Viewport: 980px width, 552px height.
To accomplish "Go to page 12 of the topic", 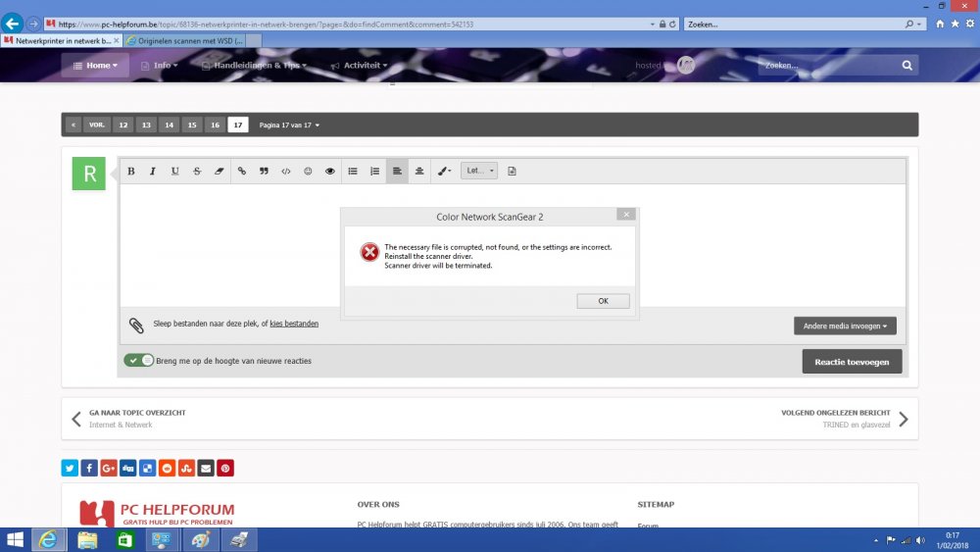I will click(123, 125).
